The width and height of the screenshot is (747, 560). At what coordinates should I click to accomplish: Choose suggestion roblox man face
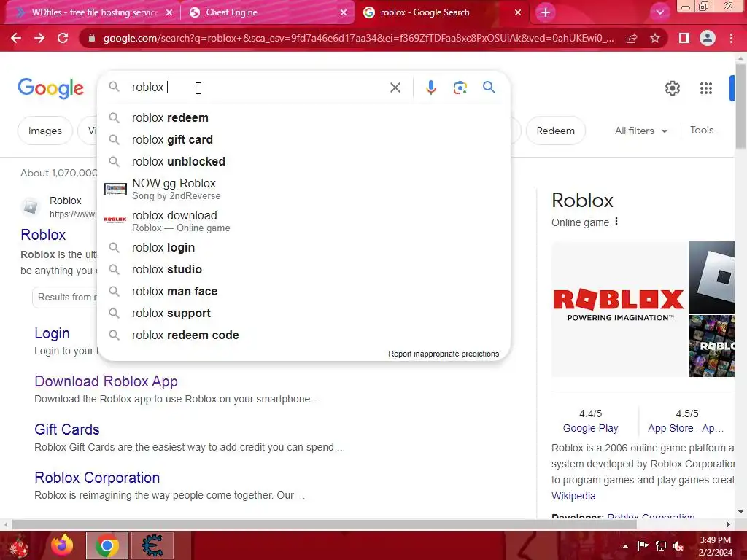point(304,292)
